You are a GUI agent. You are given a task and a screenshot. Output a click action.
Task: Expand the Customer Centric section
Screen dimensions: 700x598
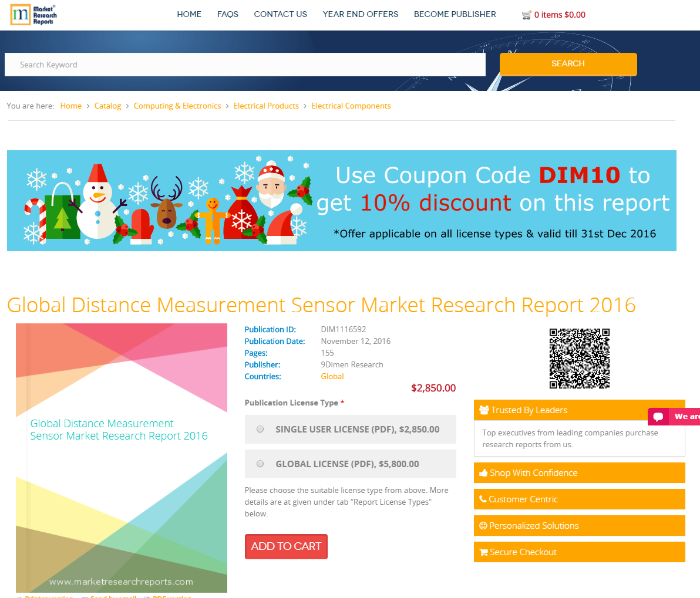(580, 499)
